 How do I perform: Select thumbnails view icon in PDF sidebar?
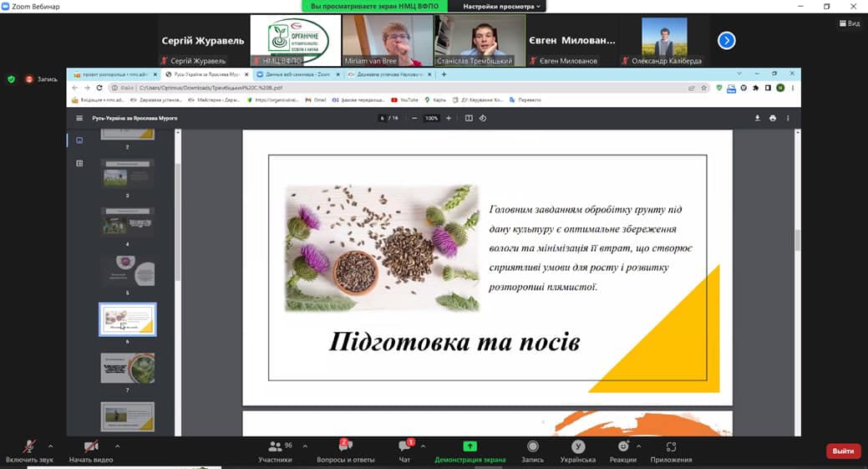[x=79, y=140]
